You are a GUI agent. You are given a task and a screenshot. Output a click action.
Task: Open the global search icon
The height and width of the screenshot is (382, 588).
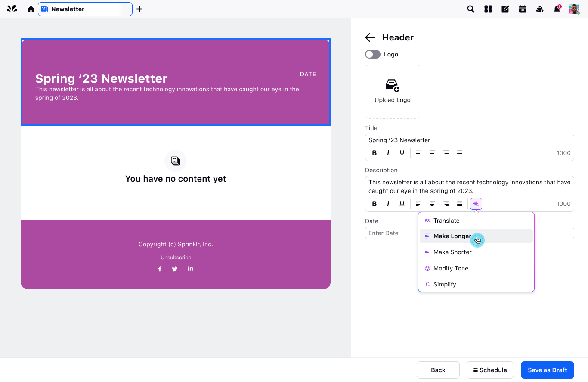470,9
